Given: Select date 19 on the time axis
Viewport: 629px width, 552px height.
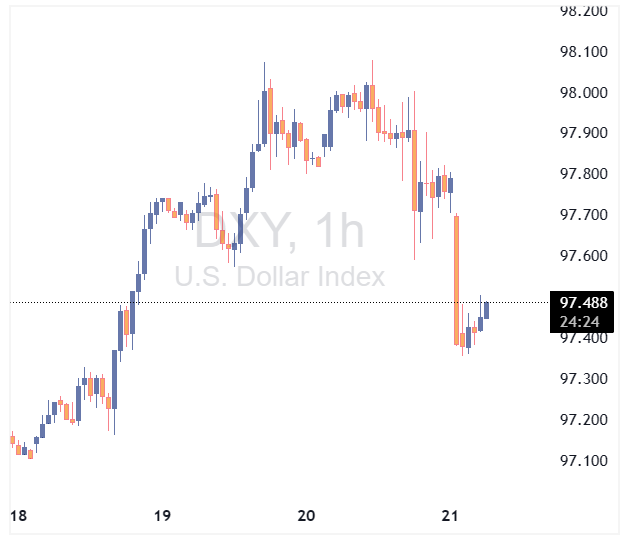Looking at the screenshot, I should click(162, 516).
